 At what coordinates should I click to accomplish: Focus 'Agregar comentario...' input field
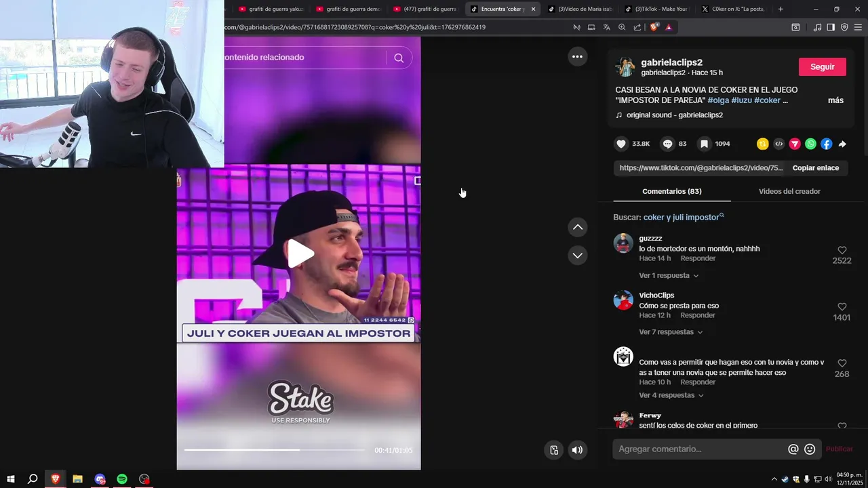click(701, 449)
